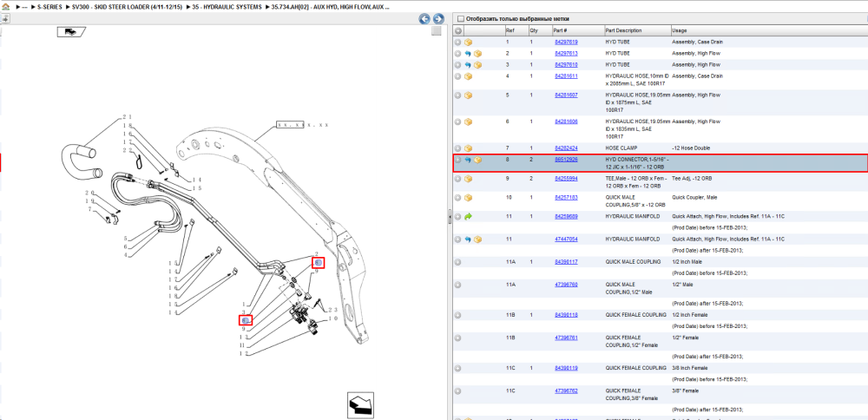This screenshot has width=868, height=420.
Task: Select the 'HOSE CLAMP' description cell
Action: (621, 148)
